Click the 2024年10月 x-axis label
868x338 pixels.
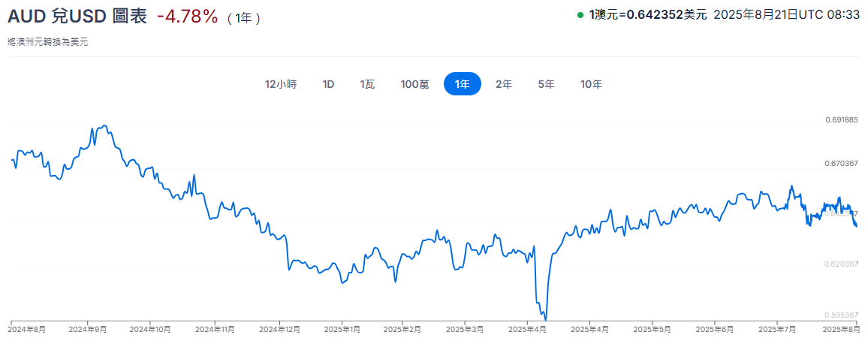[151, 329]
